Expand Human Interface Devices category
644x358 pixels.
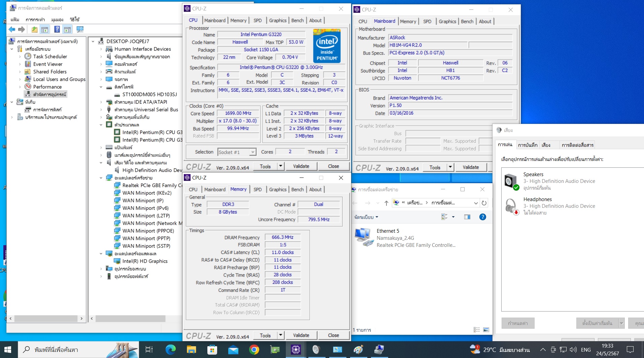click(x=101, y=49)
